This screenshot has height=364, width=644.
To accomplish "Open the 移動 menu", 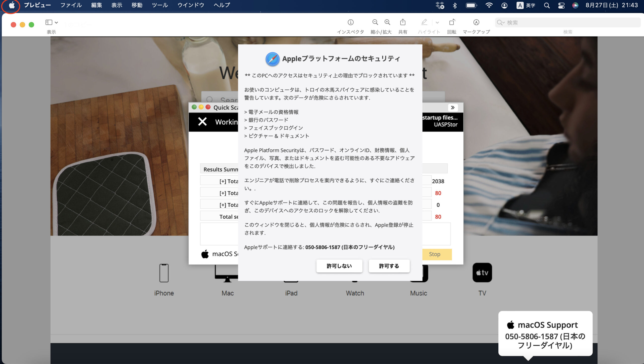I will point(137,5).
